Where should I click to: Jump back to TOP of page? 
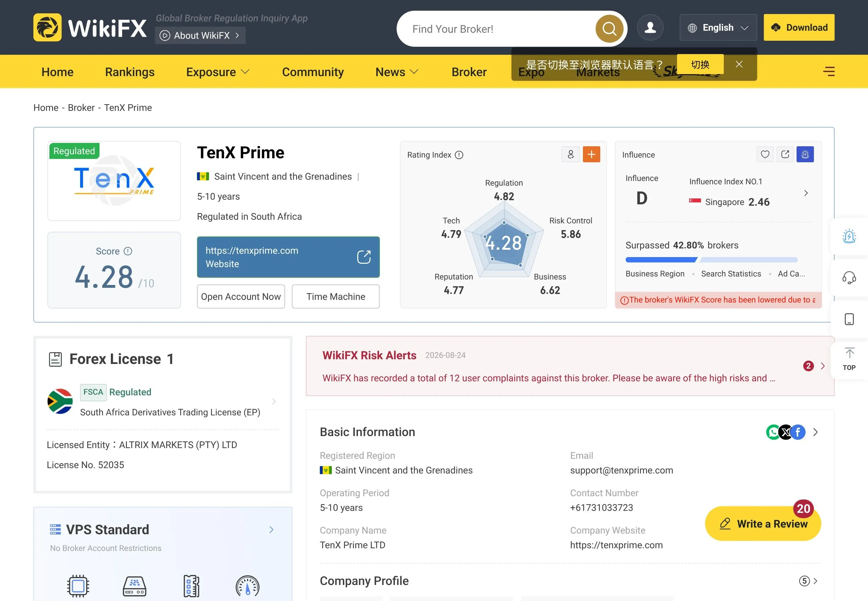coord(849,359)
